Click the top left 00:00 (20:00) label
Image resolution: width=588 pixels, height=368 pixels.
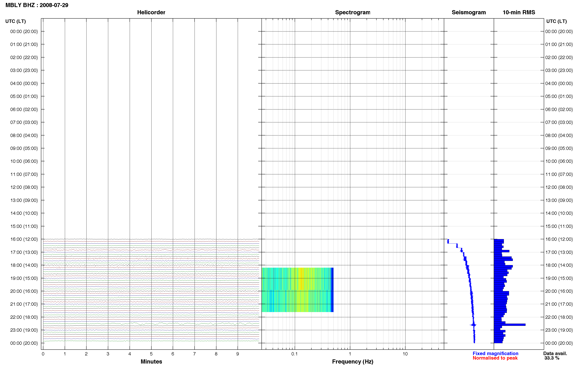(x=24, y=31)
